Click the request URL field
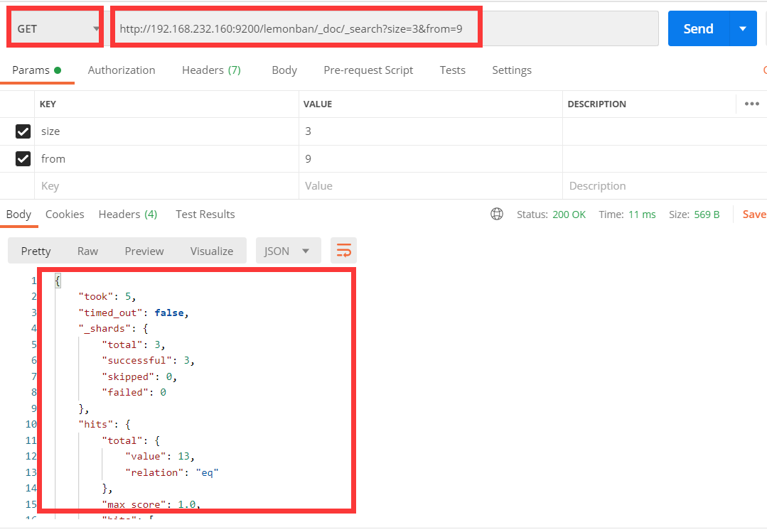 click(x=384, y=29)
